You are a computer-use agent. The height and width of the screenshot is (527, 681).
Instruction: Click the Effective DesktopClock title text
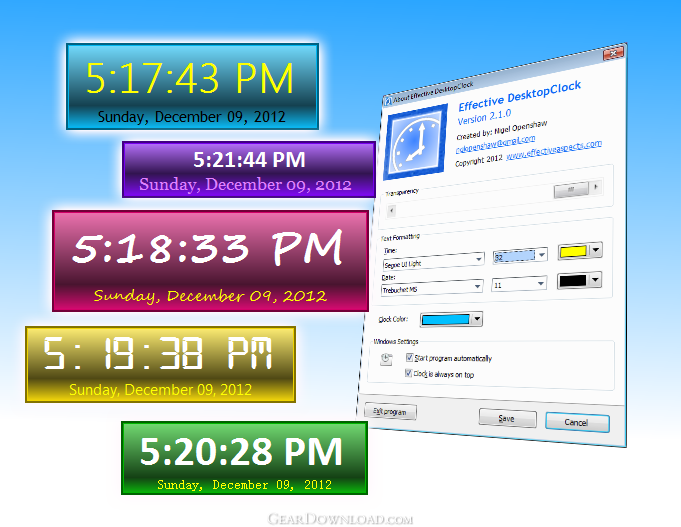520,96
